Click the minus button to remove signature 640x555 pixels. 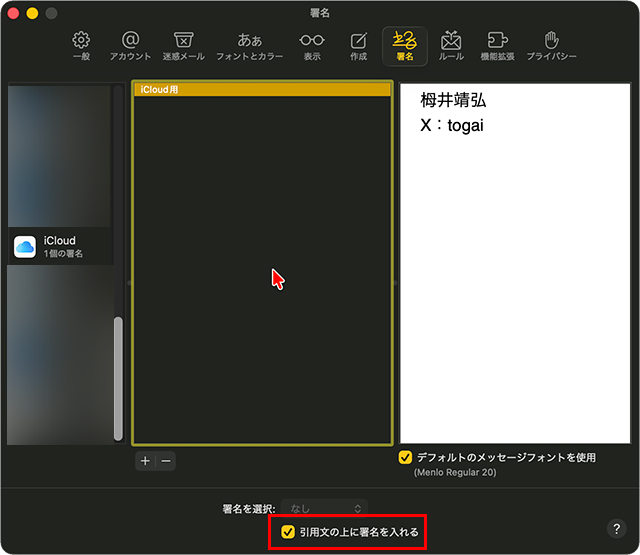(166, 461)
